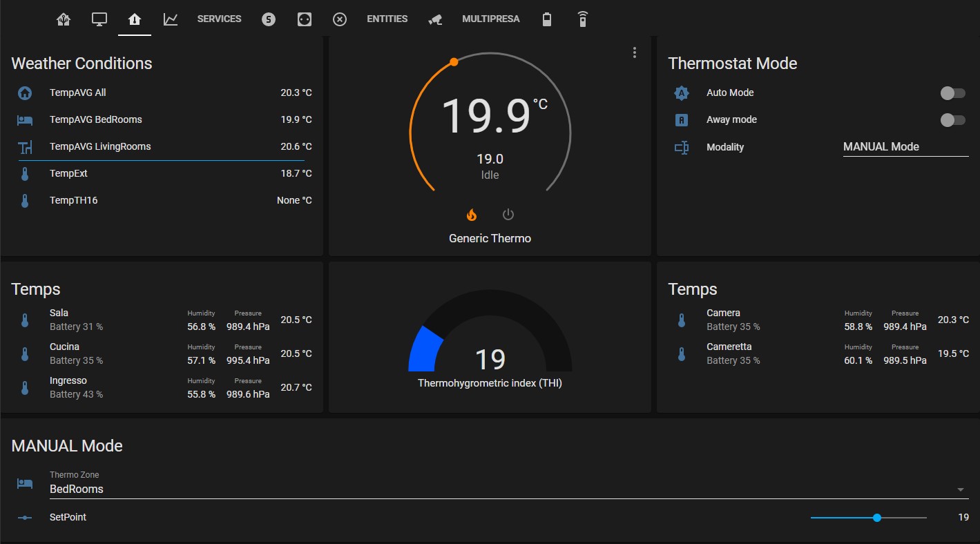Viewport: 980px width, 544px height.
Task: Open the Ingresso sensor name
Action: [x=68, y=380]
